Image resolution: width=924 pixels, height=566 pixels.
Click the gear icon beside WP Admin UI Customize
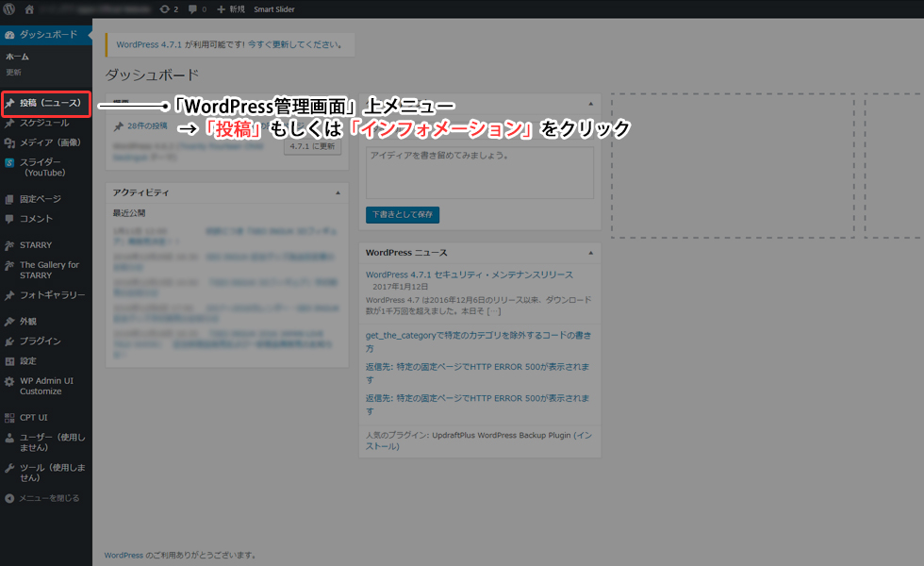click(9, 381)
